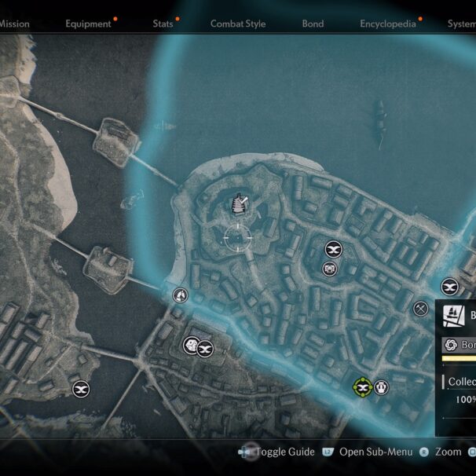Click the Bond knot icon in panel
The width and height of the screenshot is (476, 476).
pos(451,345)
